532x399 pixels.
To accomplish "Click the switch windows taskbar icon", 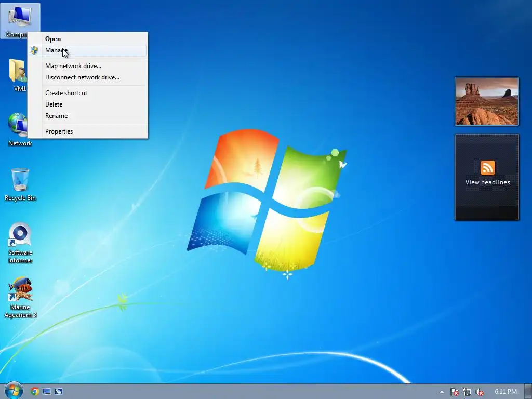I will pyautogui.click(x=59, y=392).
